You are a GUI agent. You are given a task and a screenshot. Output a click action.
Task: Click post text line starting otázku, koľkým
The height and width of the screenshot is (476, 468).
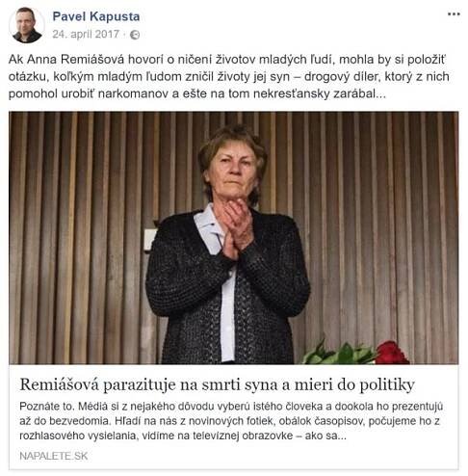[x=229, y=77]
